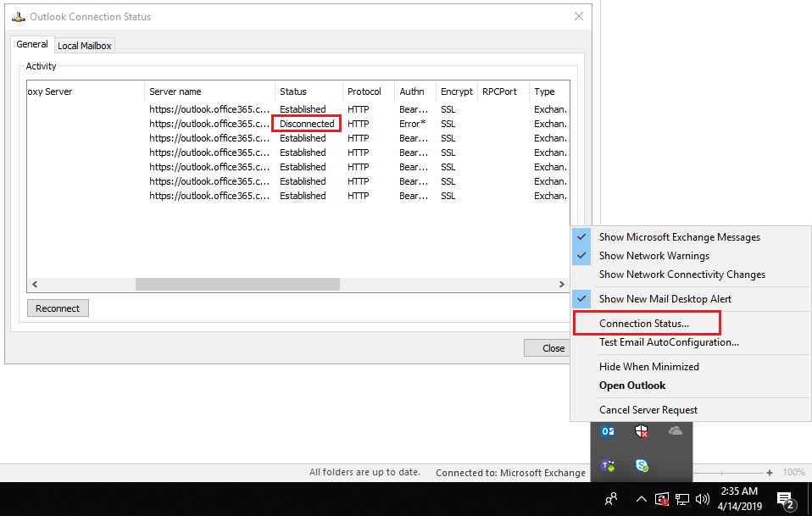The width and height of the screenshot is (812, 516).
Task: Toggle Show New Mail Desktop Alert
Action: point(691,298)
